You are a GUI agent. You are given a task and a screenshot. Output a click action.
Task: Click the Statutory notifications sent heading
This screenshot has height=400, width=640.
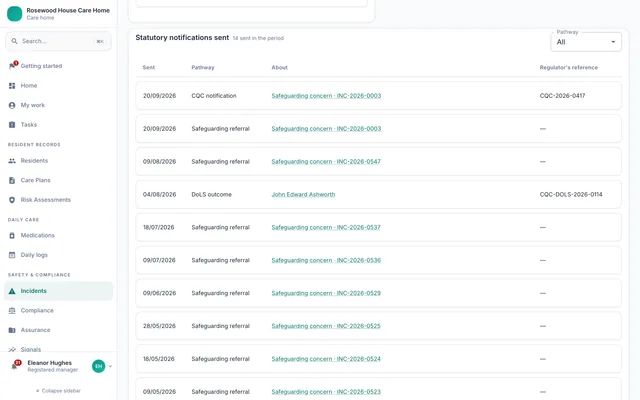(182, 38)
